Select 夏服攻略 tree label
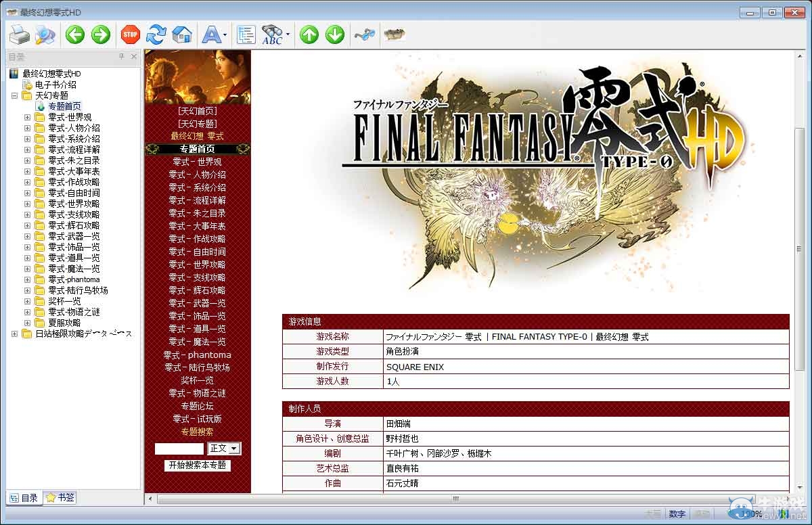Viewport: 812px width, 525px height. 64,323
